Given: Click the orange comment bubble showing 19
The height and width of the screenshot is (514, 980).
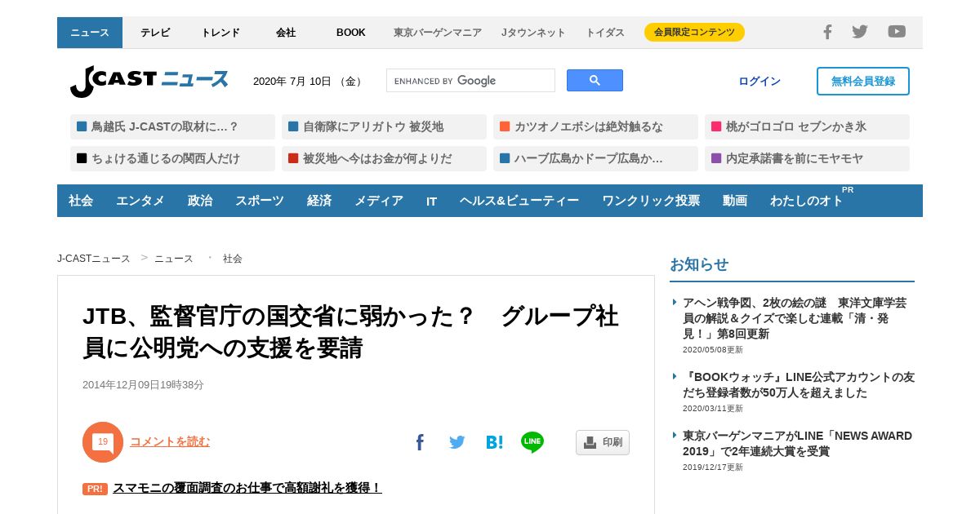Looking at the screenshot, I should 103,442.
